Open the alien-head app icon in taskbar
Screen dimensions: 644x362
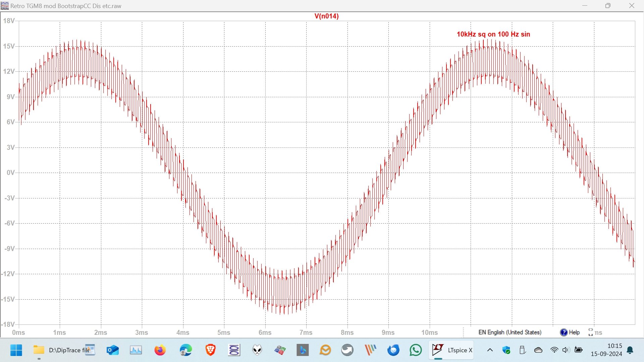click(x=257, y=350)
